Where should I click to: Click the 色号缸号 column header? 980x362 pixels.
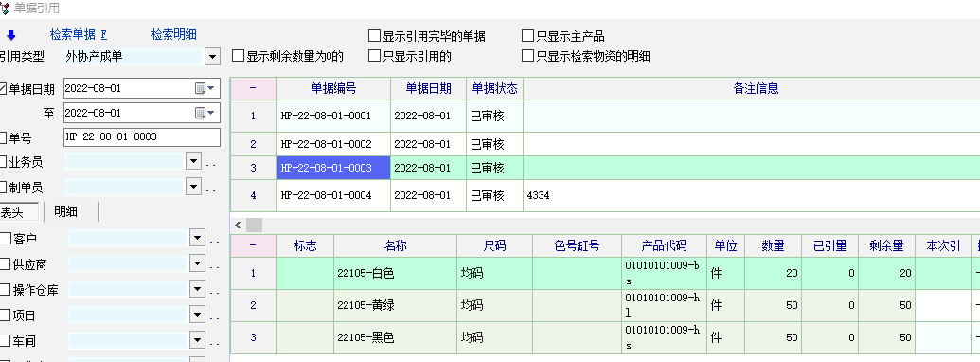(577, 245)
